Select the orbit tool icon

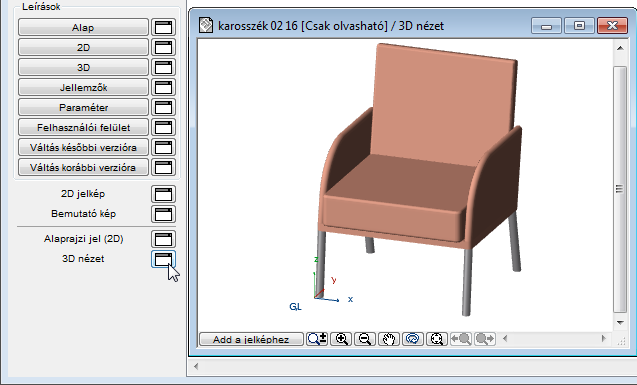(413, 339)
